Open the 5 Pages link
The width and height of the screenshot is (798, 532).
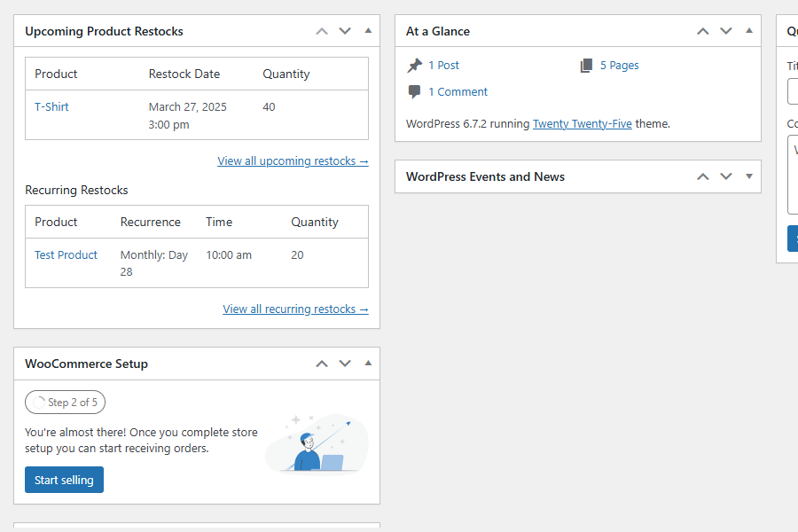pyautogui.click(x=620, y=65)
